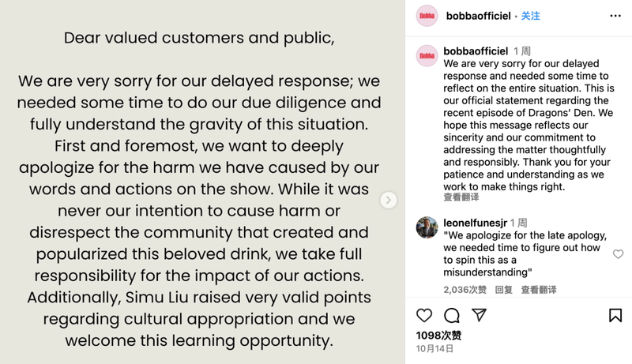Like the post with heart icon

[424, 315]
